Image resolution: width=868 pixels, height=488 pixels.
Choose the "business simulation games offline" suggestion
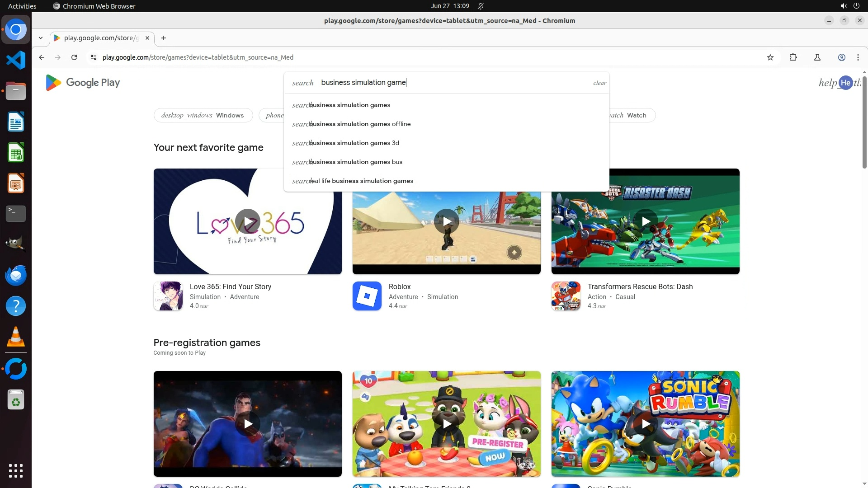point(360,124)
